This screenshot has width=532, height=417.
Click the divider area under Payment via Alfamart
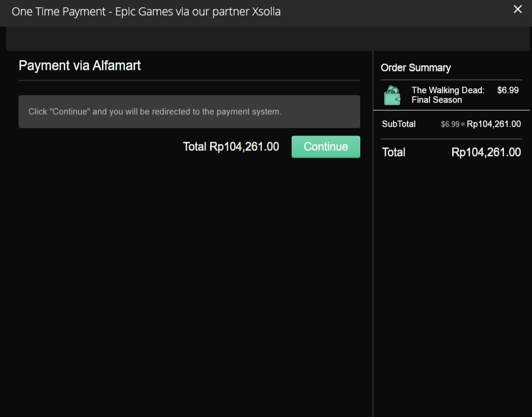pyautogui.click(x=190, y=79)
